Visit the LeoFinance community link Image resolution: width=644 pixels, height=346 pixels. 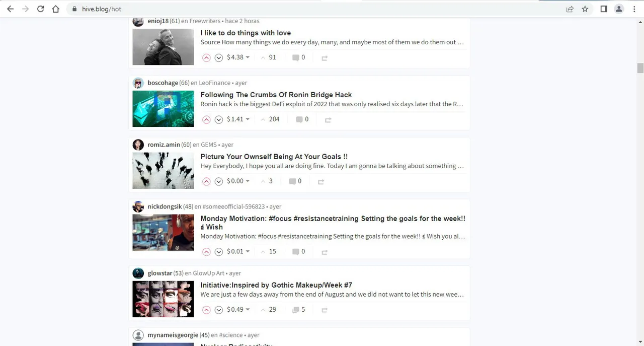pos(215,83)
